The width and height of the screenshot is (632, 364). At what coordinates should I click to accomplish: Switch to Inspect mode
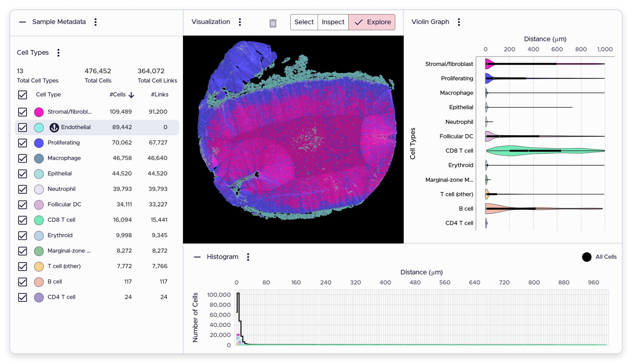coord(333,22)
